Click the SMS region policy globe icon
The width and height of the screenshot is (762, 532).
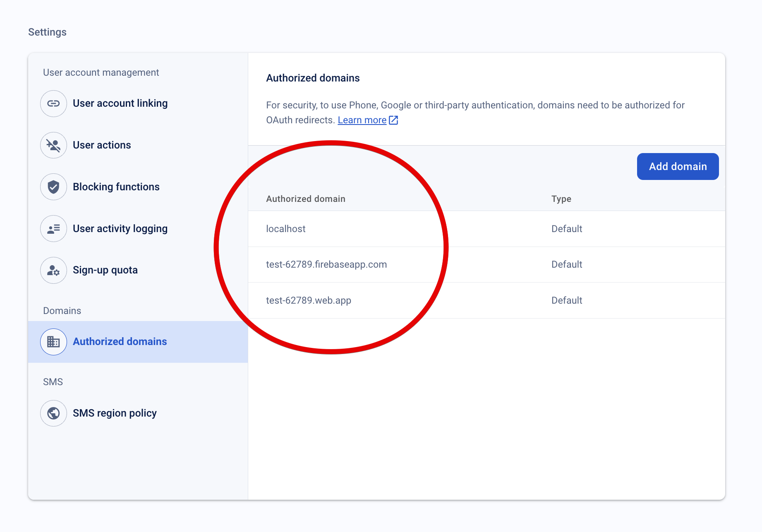coord(53,413)
